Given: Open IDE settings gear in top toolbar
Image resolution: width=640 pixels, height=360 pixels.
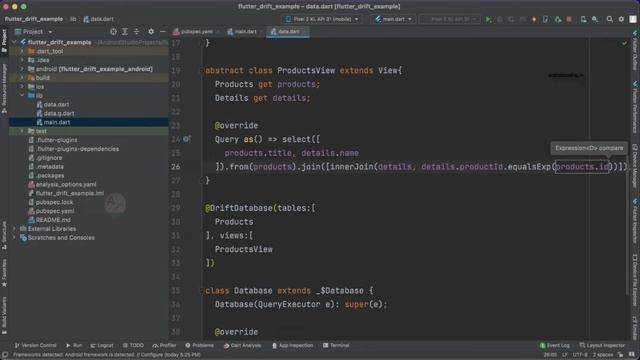Looking at the screenshot, I should click(x=621, y=19).
